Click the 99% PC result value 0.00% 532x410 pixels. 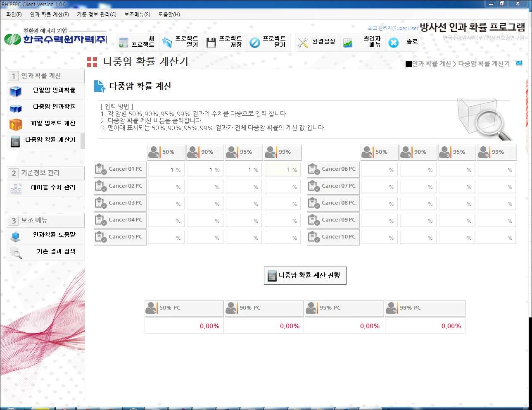click(425, 326)
